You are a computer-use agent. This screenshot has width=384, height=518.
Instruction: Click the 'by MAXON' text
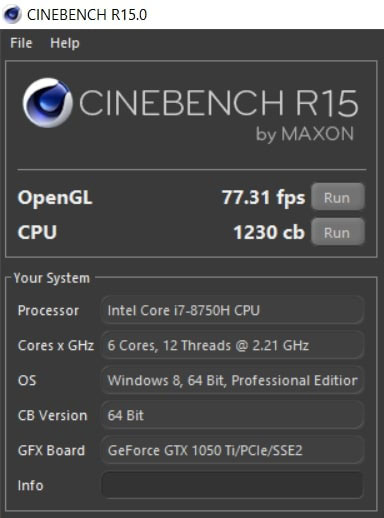point(305,134)
